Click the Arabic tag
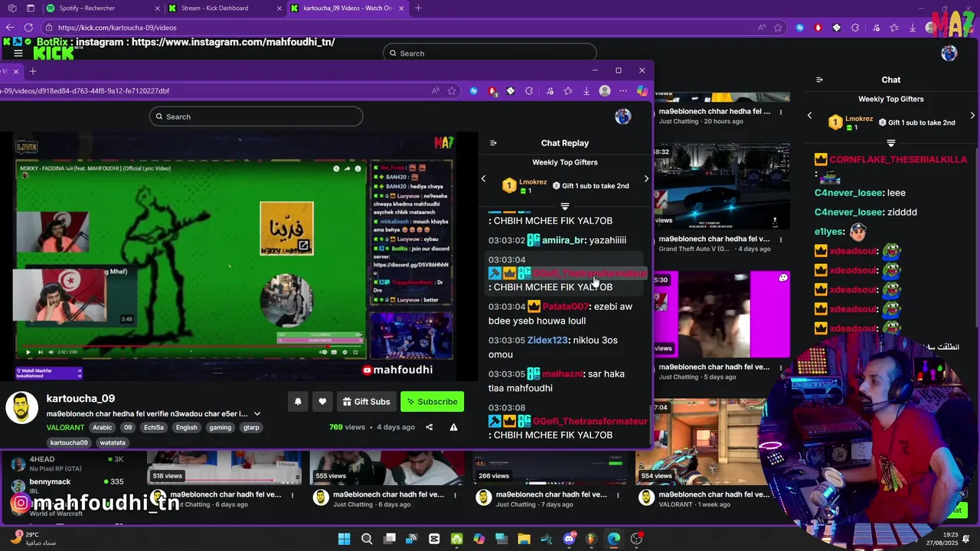This screenshot has width=980, height=551. click(x=103, y=428)
